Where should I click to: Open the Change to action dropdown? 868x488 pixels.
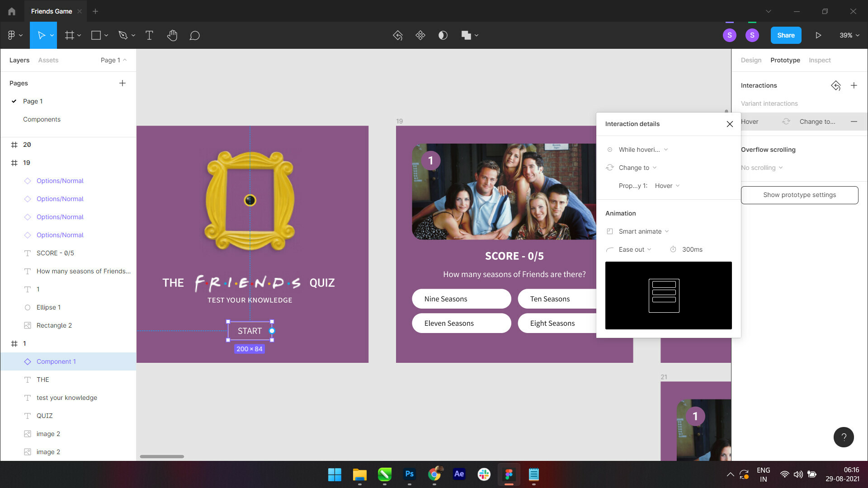tap(637, 168)
